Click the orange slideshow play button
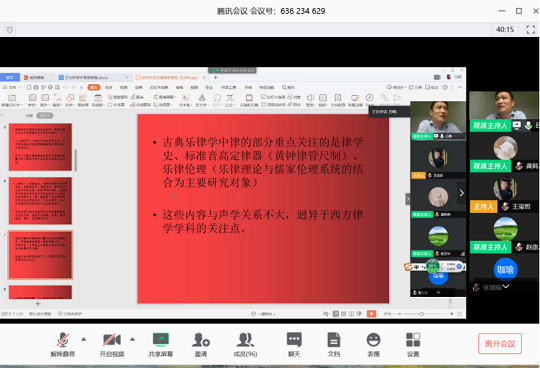Image resolution: width=540 pixels, height=368 pixels. pyautogui.click(x=371, y=314)
